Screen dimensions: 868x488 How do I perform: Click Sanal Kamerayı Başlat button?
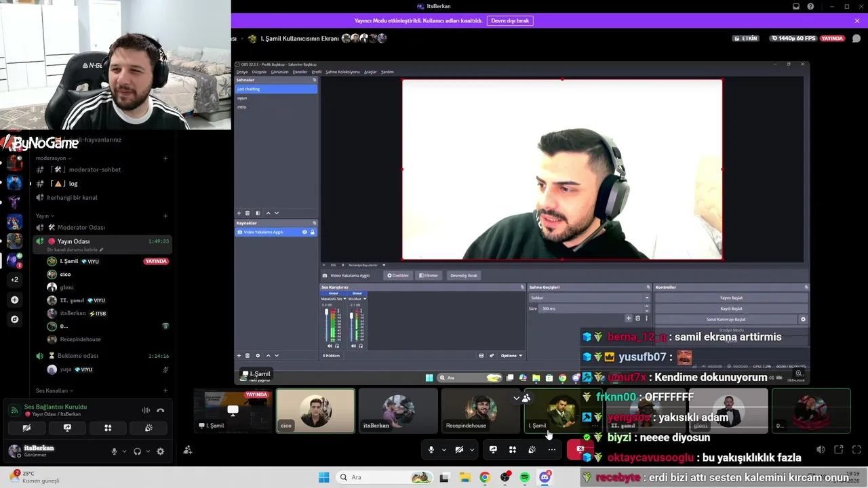726,319
